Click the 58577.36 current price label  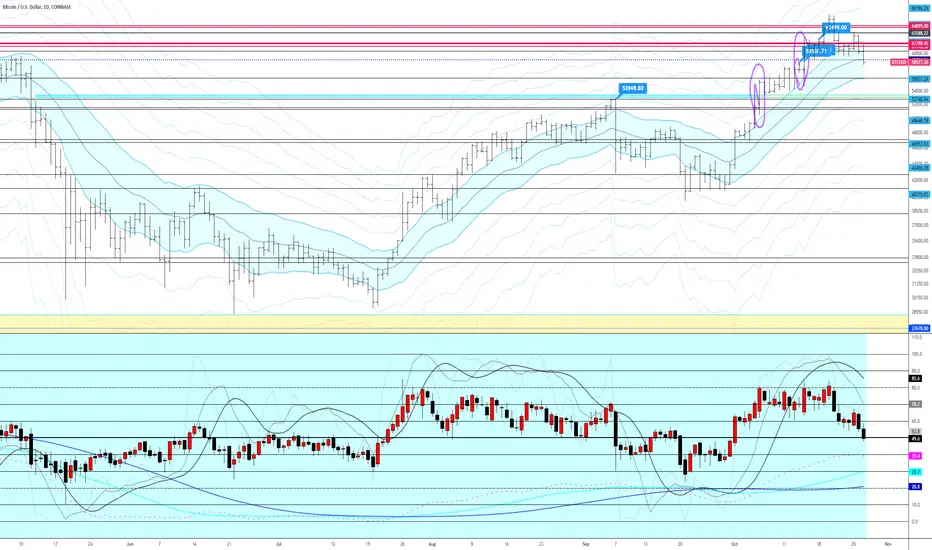coord(920,62)
